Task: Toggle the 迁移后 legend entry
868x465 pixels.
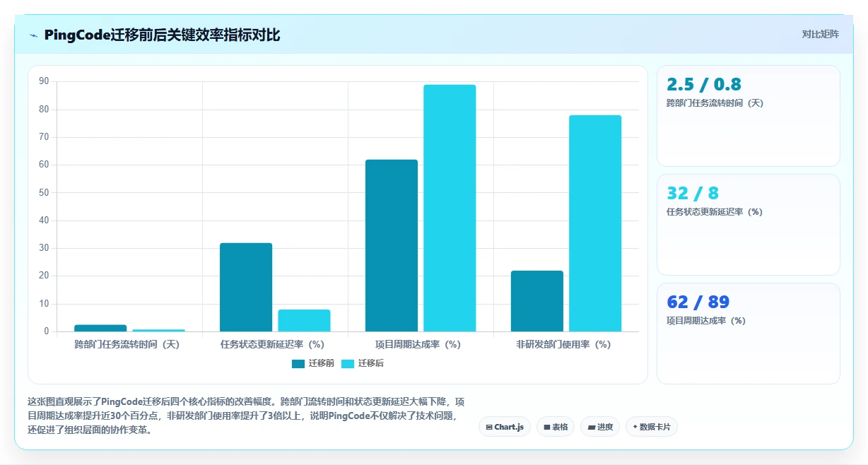Action: click(362, 363)
